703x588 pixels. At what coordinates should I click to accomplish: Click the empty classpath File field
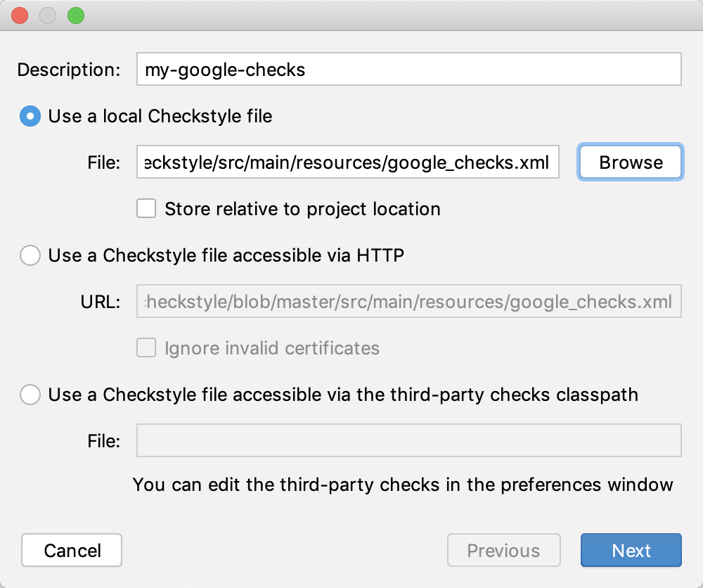point(408,441)
